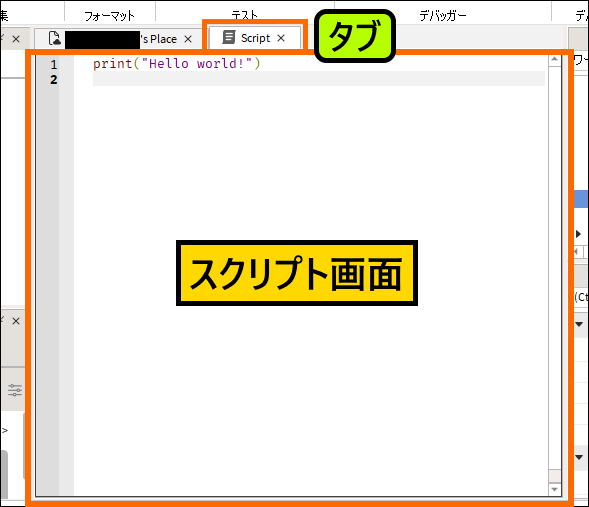Switch to the Script tab
589x507 pixels.
[x=255, y=38]
